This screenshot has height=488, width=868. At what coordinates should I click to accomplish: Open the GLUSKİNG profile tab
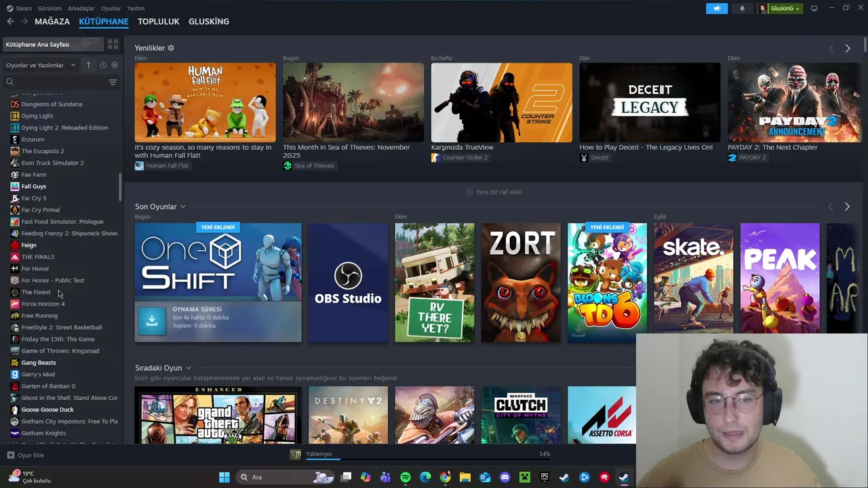click(209, 22)
